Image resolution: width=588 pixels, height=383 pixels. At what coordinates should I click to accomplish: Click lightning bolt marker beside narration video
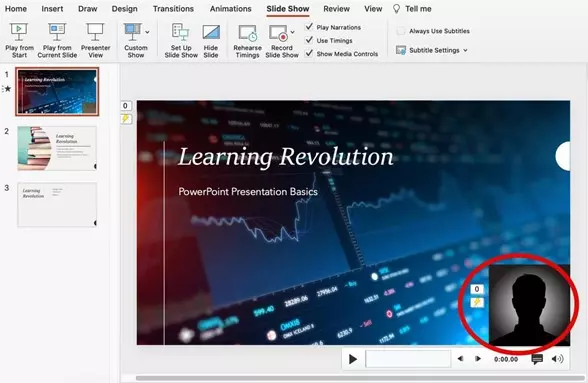coord(477,302)
